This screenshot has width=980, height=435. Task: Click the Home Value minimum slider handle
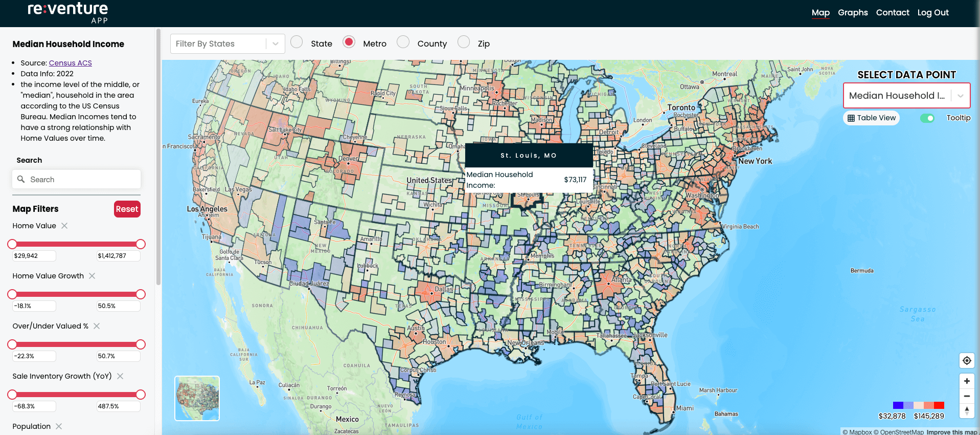click(12, 244)
